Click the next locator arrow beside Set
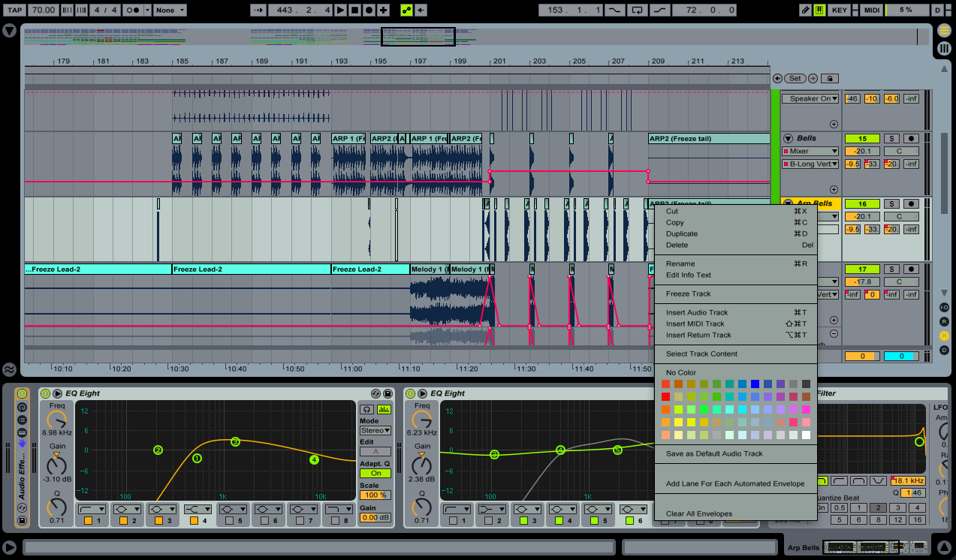The image size is (956, 560). [811, 78]
